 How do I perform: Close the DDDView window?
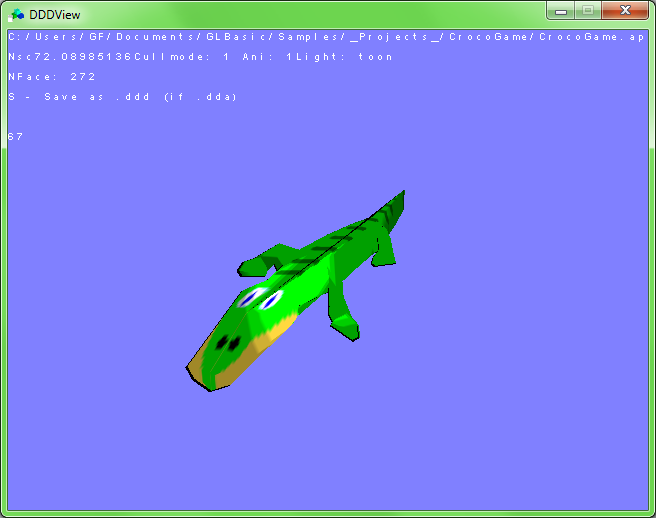pyautogui.click(x=625, y=10)
